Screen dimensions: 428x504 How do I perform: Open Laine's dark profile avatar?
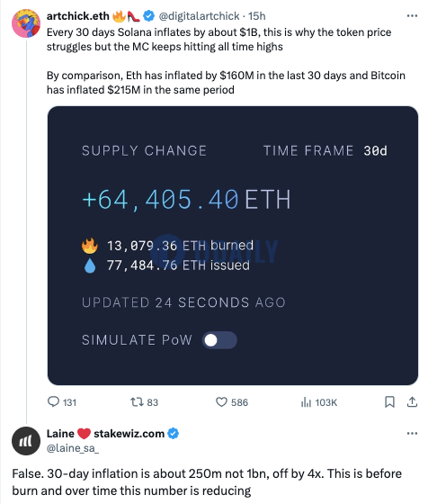pos(26,441)
